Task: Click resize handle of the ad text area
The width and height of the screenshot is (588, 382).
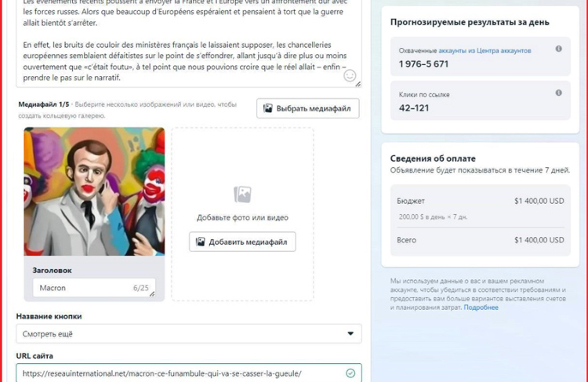Action: click(358, 84)
